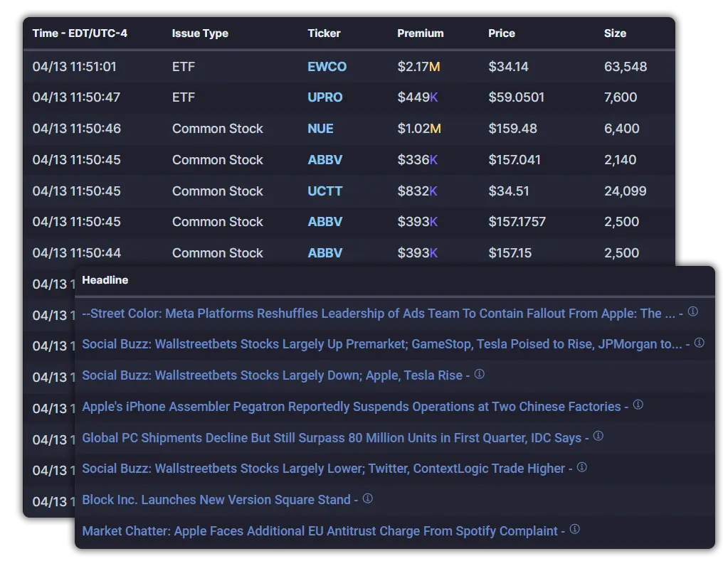This screenshot has height=566, width=728.
Task: Select the $159.48 price cell
Action: [x=512, y=129]
